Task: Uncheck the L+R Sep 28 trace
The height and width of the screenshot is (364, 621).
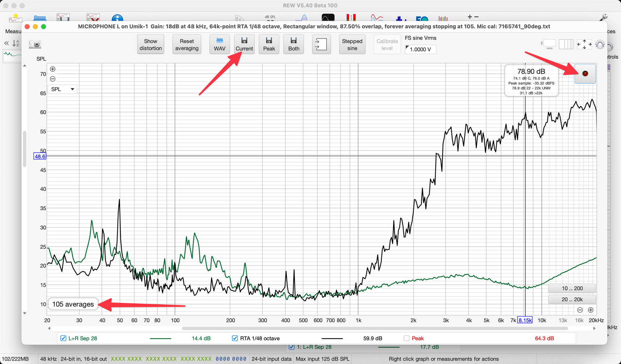Action: pos(63,338)
